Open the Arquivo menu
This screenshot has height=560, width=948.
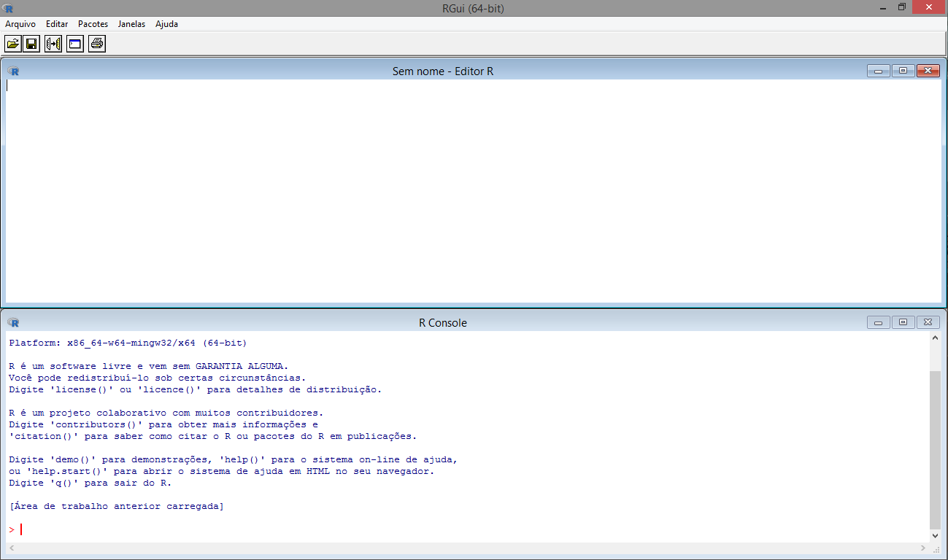click(x=20, y=24)
